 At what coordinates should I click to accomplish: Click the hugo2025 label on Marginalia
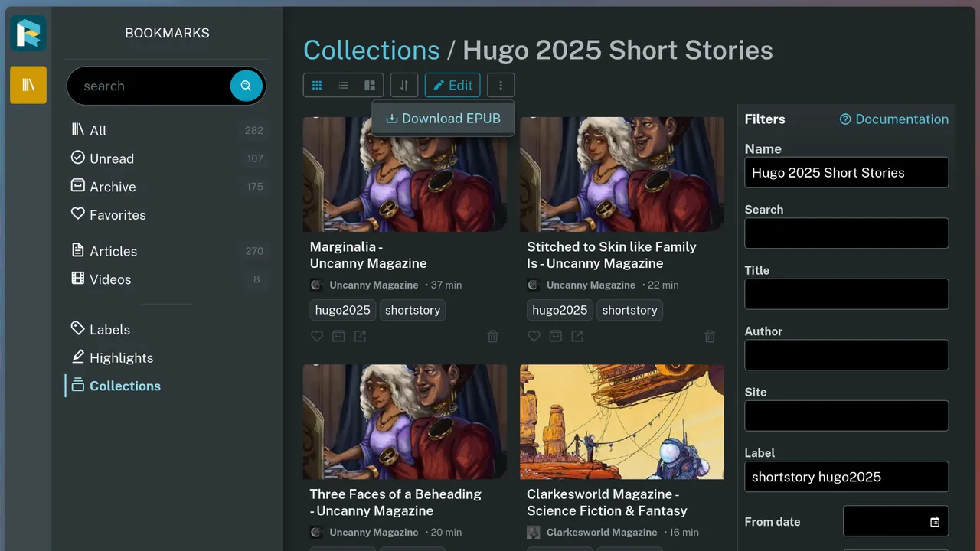(x=343, y=310)
